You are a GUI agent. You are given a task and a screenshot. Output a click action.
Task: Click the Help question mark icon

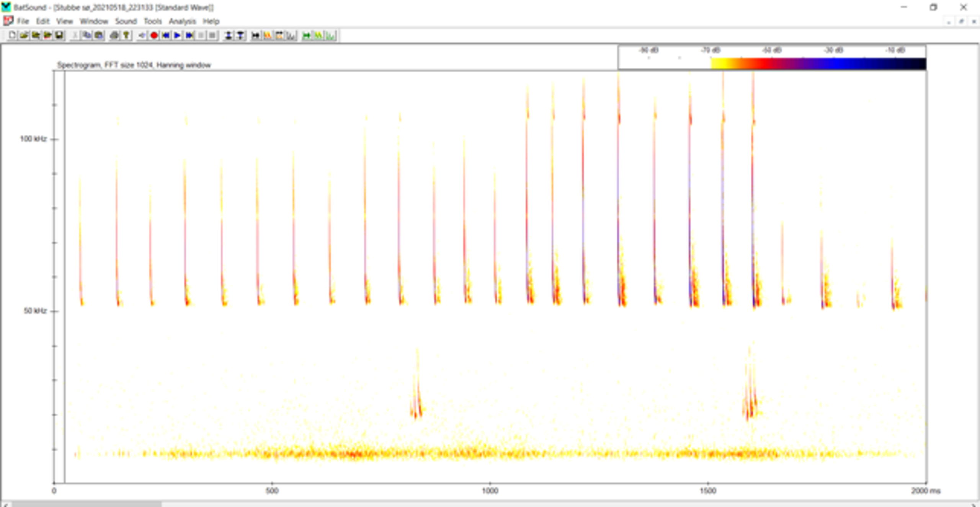pos(126,36)
